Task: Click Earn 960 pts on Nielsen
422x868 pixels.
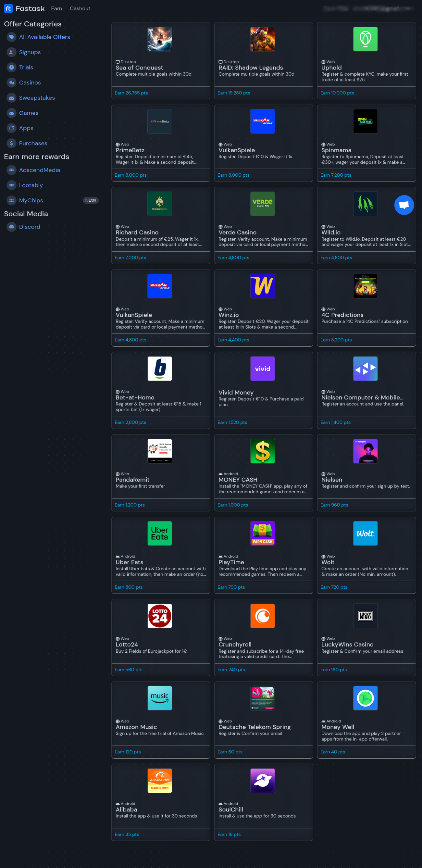Action: coord(334,505)
